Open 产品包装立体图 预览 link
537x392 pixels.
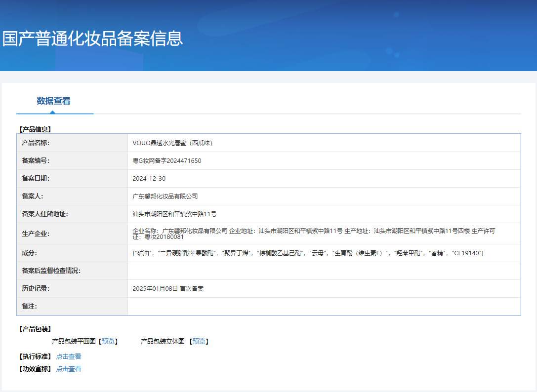click(x=199, y=341)
